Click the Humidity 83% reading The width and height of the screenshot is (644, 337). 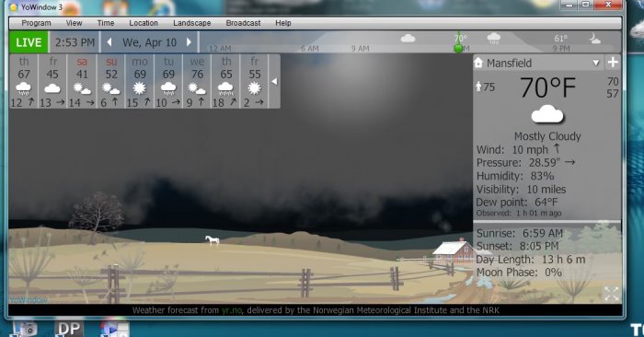(515, 176)
